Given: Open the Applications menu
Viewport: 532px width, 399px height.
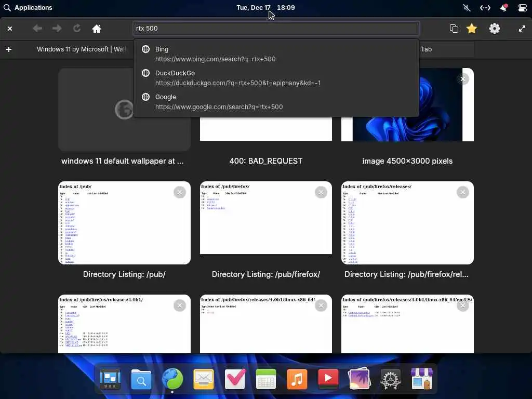Looking at the screenshot, I should (28, 7).
